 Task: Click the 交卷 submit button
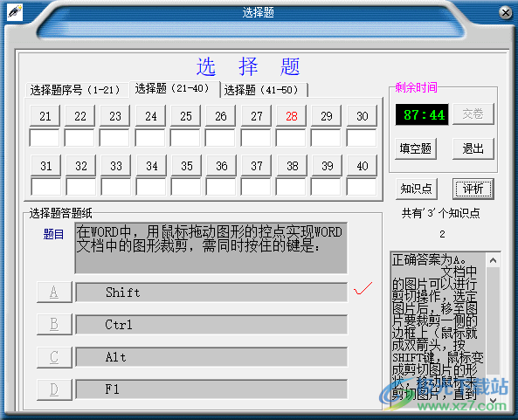click(473, 114)
